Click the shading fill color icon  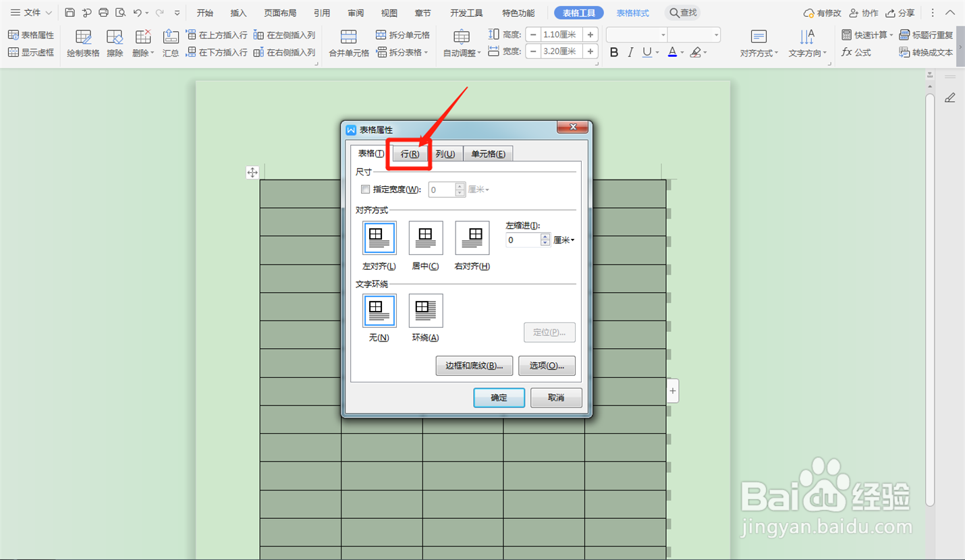(x=696, y=52)
